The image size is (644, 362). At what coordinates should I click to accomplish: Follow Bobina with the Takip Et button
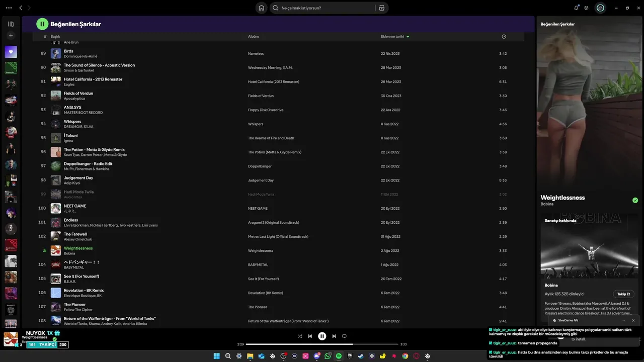coord(623,294)
